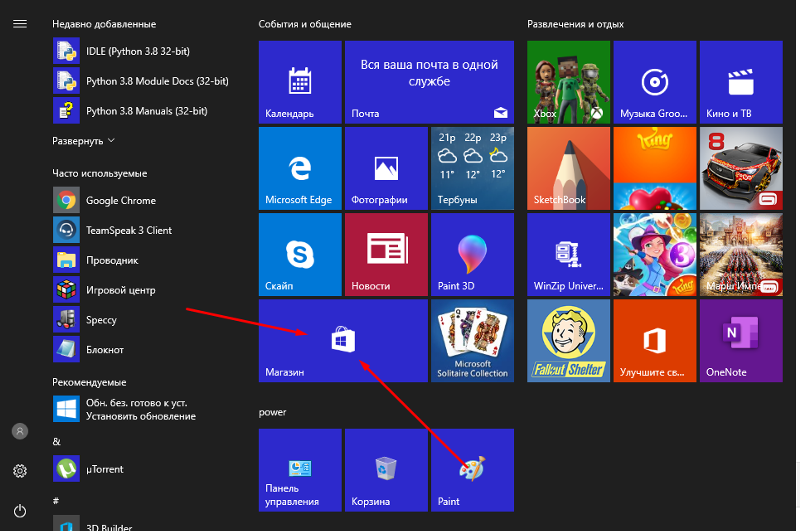Click the user account icon
The width and height of the screenshot is (800, 531).
click(20, 432)
